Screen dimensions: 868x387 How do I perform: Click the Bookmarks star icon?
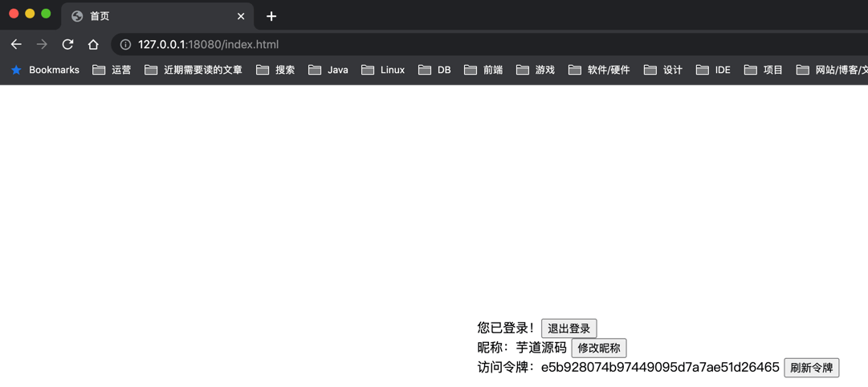coord(16,70)
